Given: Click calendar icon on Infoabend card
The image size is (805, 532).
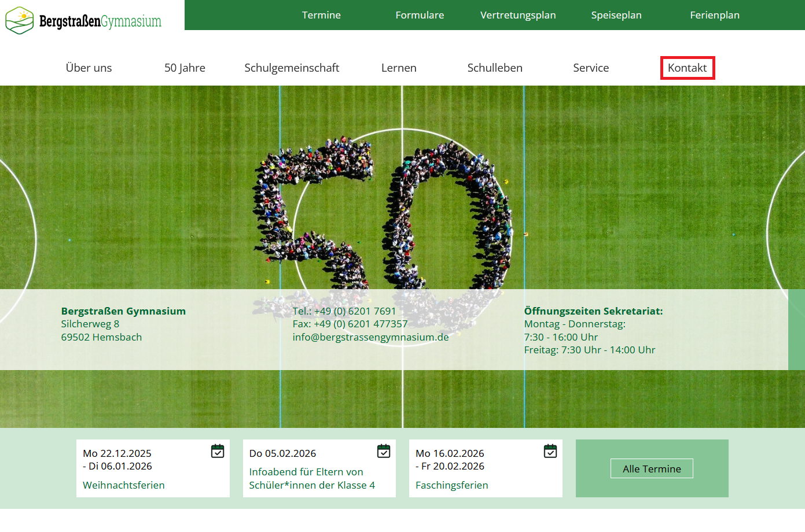Looking at the screenshot, I should [384, 451].
